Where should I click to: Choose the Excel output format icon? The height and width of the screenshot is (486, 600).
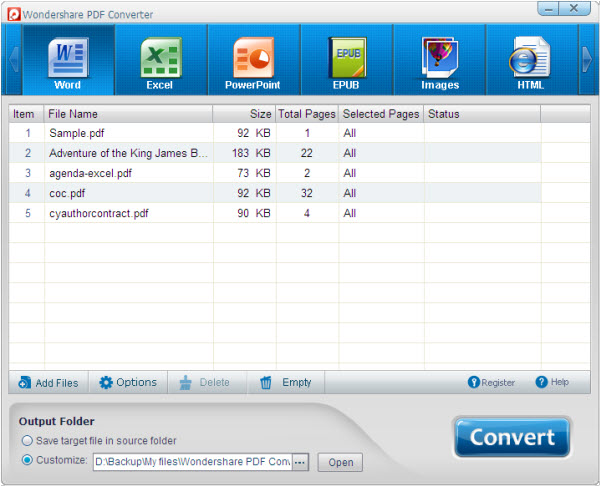pos(161,60)
